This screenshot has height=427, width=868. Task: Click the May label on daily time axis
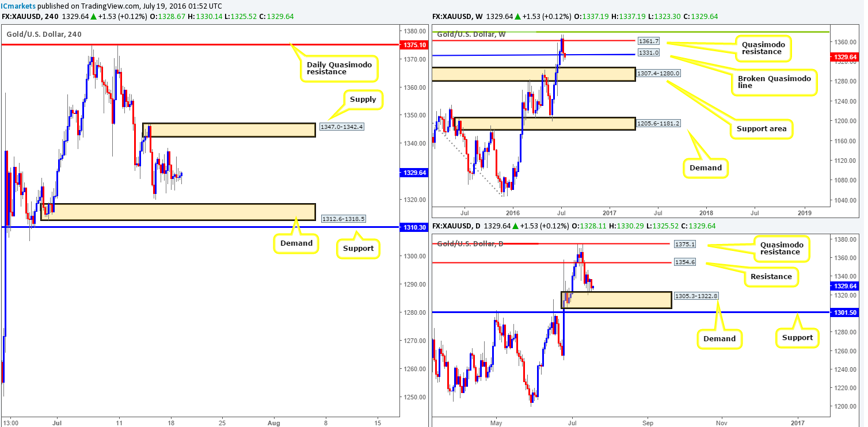coord(496,422)
